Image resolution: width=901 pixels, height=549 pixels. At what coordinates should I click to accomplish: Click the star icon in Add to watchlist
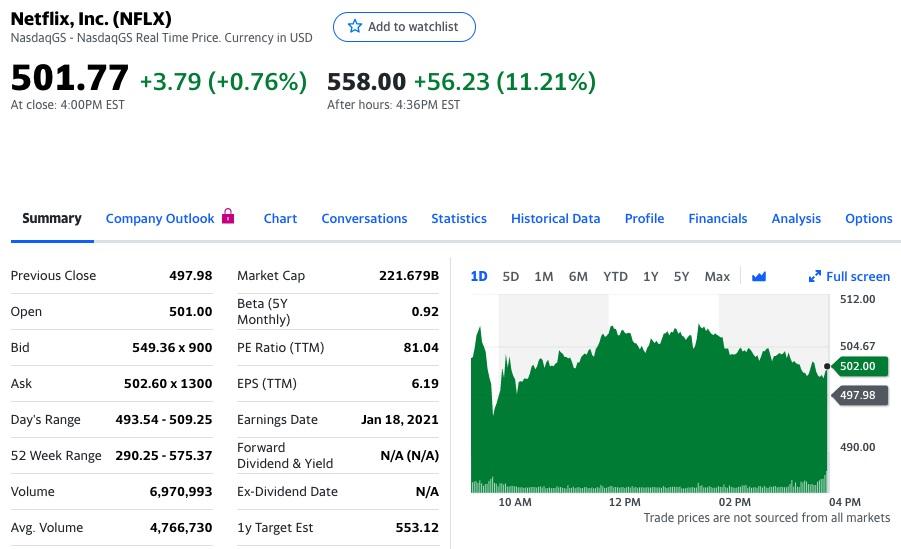[x=355, y=26]
